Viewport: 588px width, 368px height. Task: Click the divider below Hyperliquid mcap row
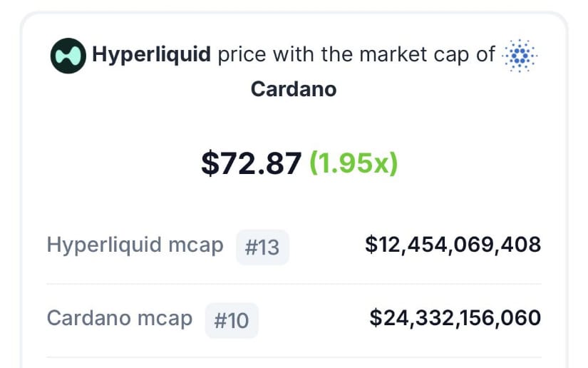point(294,284)
